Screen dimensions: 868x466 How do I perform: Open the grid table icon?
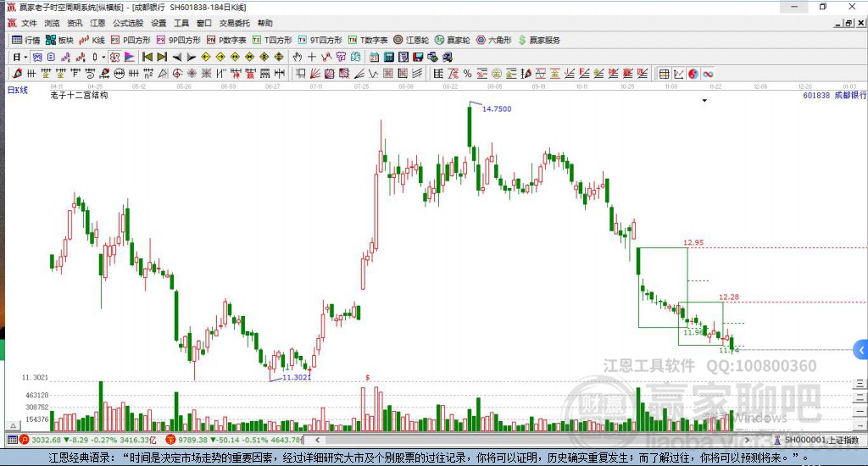coord(665,74)
